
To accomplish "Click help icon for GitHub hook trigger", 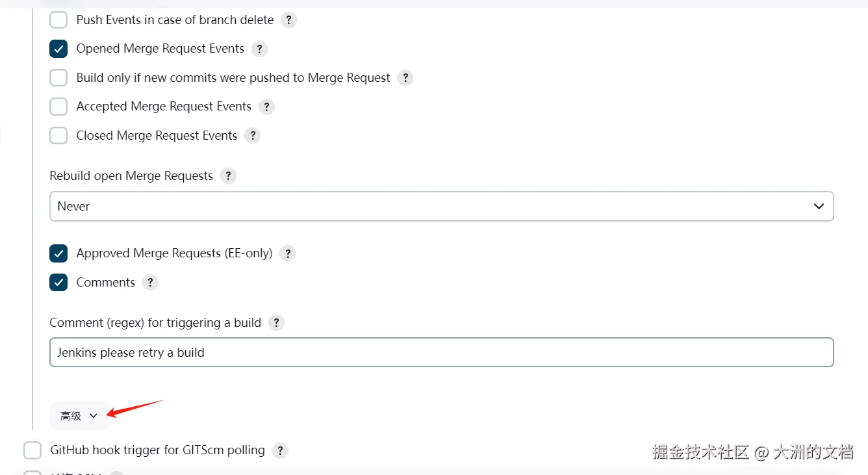I will 280,450.
